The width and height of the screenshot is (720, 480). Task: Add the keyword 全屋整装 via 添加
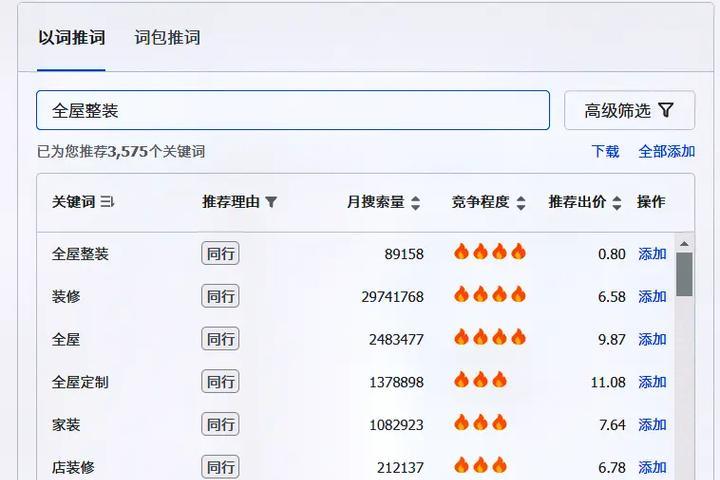(652, 254)
